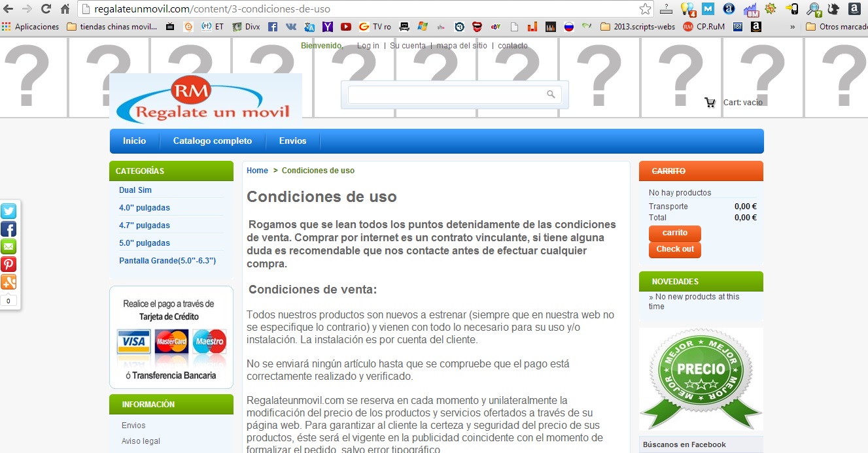This screenshot has width=868, height=453.
Task: Open the Inicio menu tab
Action: [x=134, y=141]
